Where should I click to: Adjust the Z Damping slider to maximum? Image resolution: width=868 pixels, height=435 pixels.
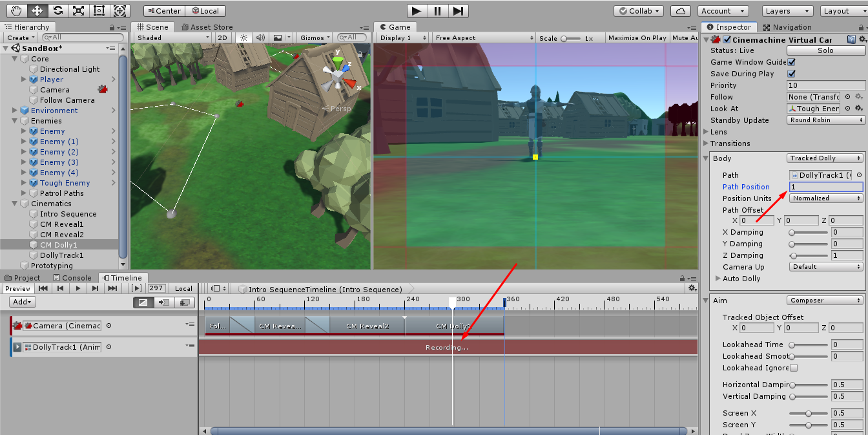point(826,255)
